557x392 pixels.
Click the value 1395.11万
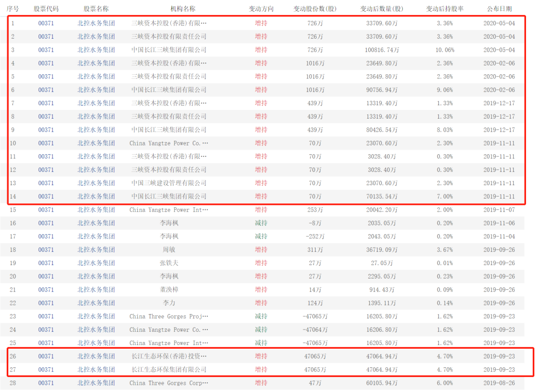382,303
